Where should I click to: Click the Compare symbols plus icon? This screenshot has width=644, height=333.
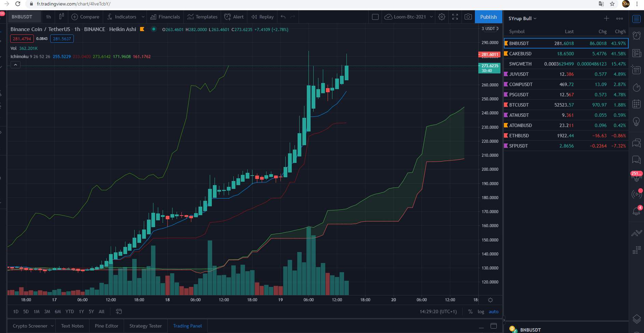coord(74,17)
